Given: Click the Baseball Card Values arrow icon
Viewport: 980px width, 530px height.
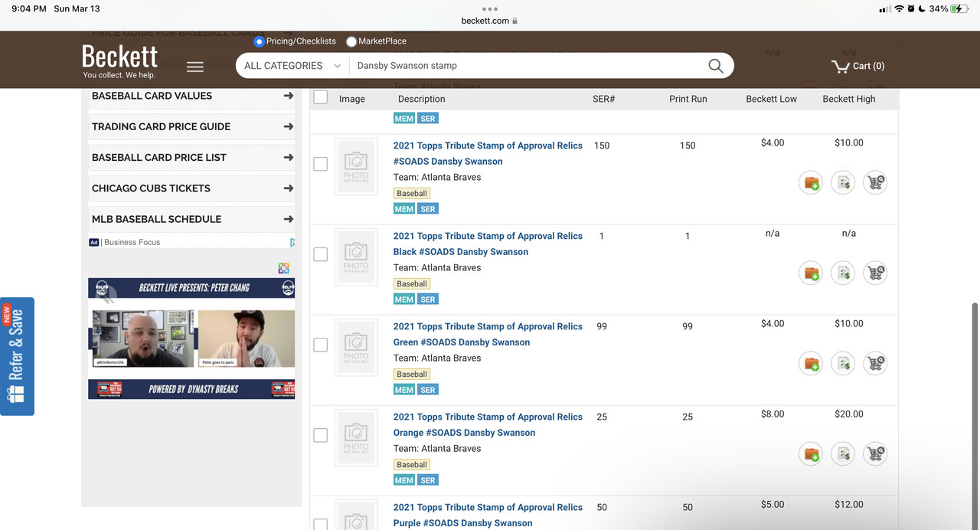Looking at the screenshot, I should (288, 96).
